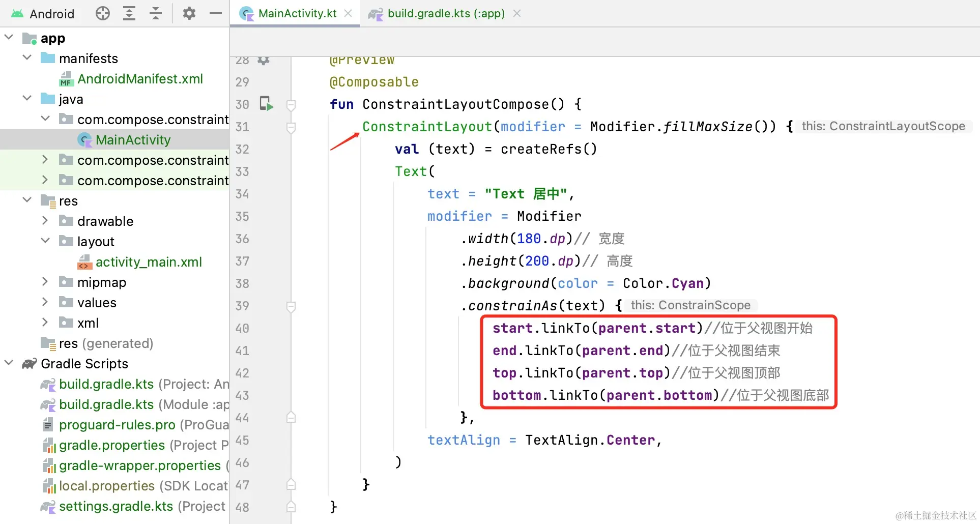Click the build.gradle.kts tab Gradle icon
980x524 pixels.
pos(376,14)
